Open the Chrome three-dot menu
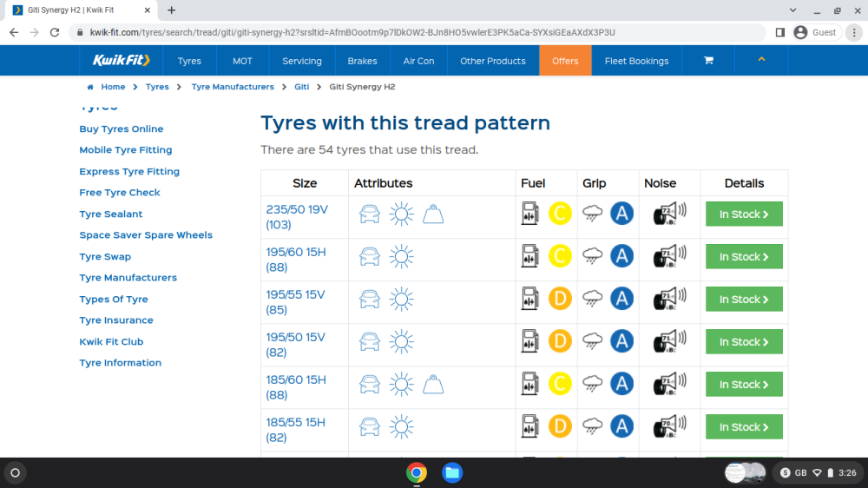The height and width of the screenshot is (488, 868). click(854, 33)
